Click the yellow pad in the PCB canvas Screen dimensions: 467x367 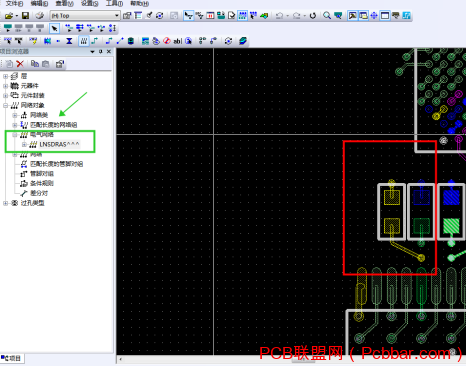coord(392,197)
